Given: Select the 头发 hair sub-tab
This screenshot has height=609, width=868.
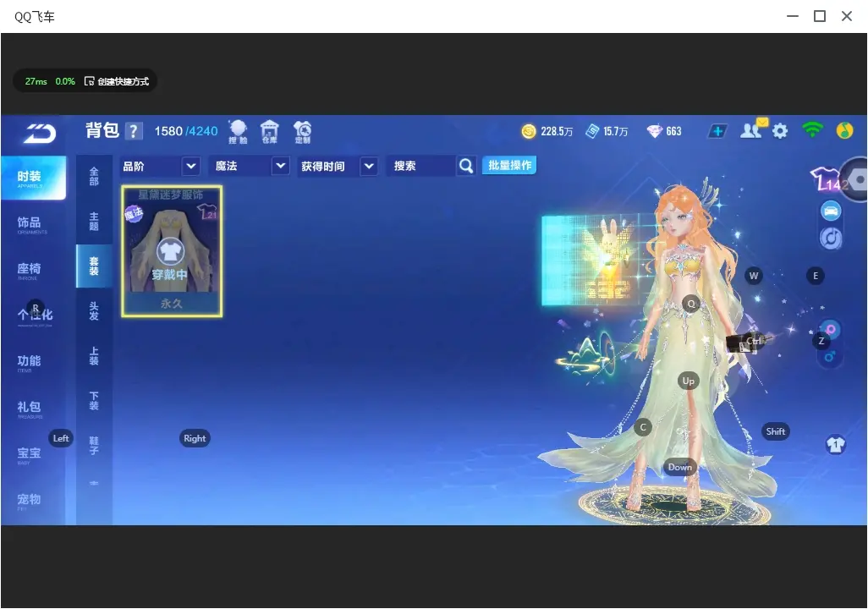Looking at the screenshot, I should pos(94,311).
